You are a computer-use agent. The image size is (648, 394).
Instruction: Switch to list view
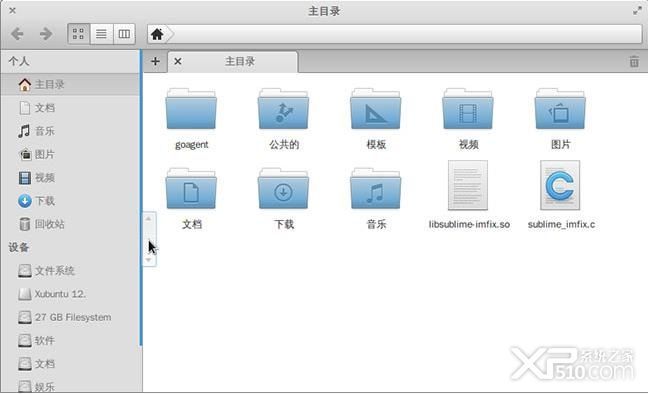[101, 34]
